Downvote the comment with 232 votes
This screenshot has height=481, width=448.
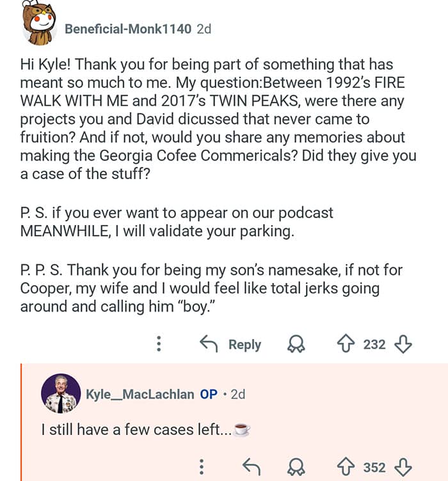coord(402,345)
